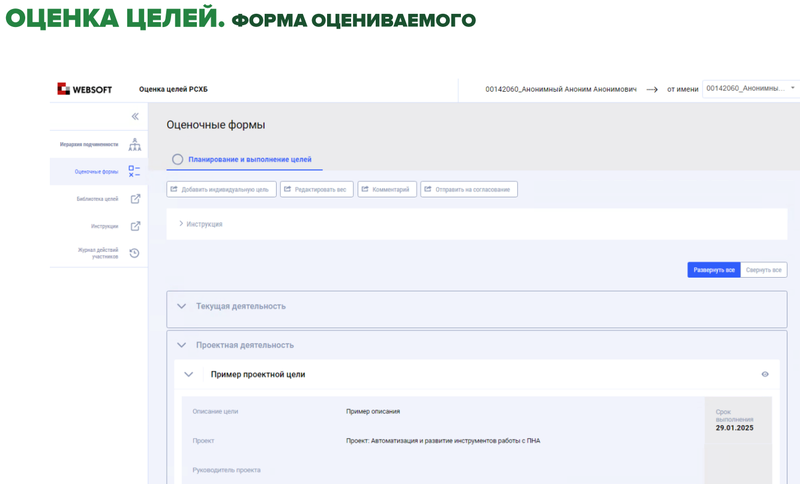Click the Оценка целей РСХБ title

pyautogui.click(x=173, y=89)
